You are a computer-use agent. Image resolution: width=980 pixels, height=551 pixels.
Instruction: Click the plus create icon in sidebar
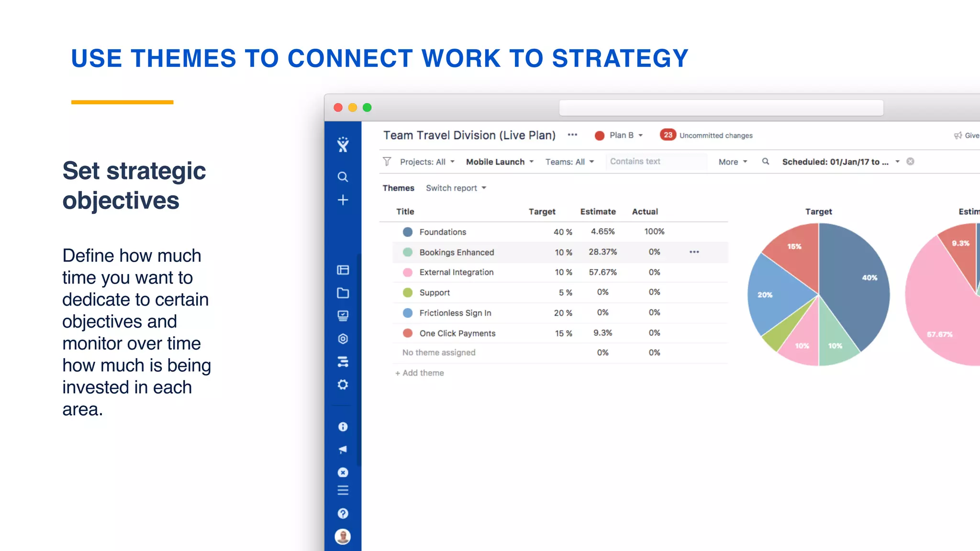pyautogui.click(x=343, y=200)
